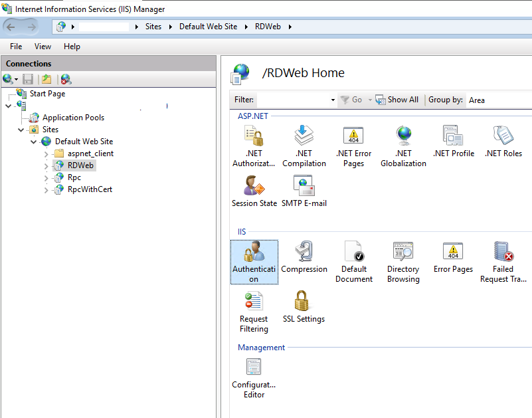Click Sites in the breadcrumb path
The height and width of the screenshot is (418, 532).
153,27
